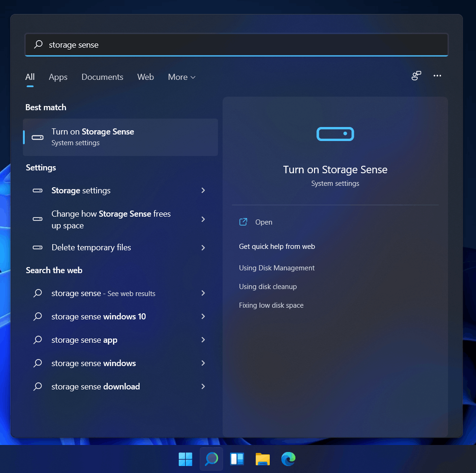Click the search icon beside 'storage sense - See web results'

(38, 293)
